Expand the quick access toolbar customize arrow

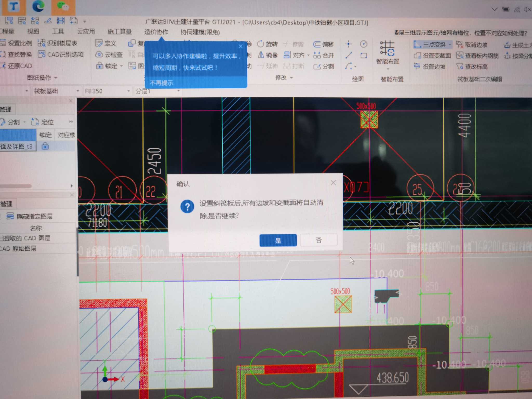point(85,21)
